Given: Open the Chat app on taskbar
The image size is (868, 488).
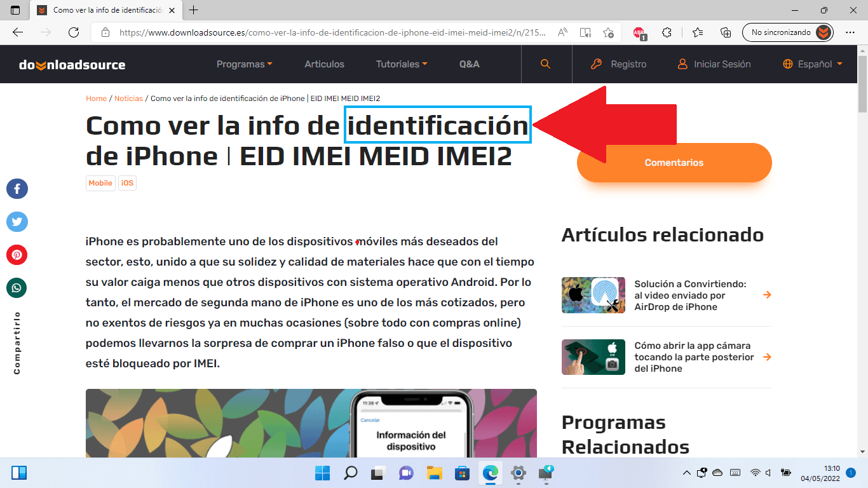Looking at the screenshot, I should coord(407,473).
